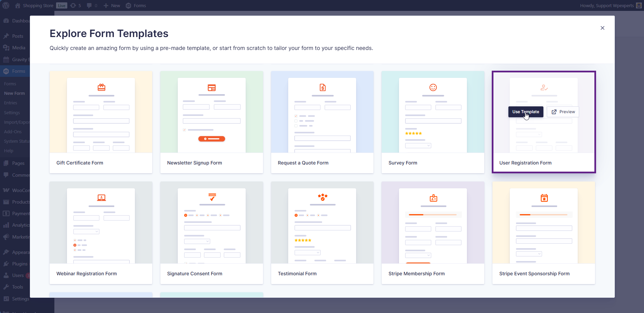The height and width of the screenshot is (313, 644).
Task: Close the form templates dialog
Action: pyautogui.click(x=602, y=28)
